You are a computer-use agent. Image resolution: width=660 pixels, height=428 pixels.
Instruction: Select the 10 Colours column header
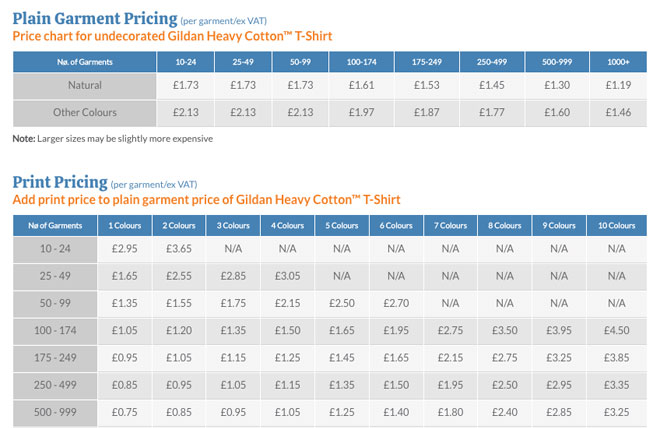615,226
